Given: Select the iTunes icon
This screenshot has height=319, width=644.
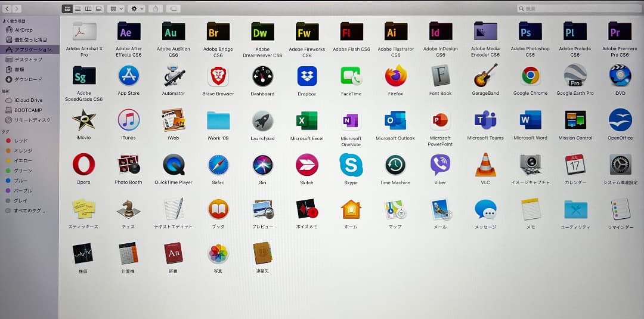Looking at the screenshot, I should [x=129, y=120].
